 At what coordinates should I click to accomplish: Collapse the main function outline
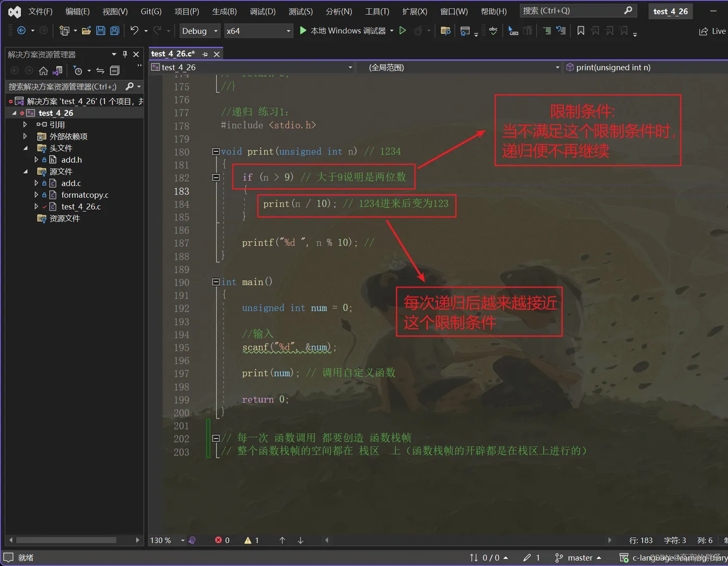pyautogui.click(x=216, y=282)
